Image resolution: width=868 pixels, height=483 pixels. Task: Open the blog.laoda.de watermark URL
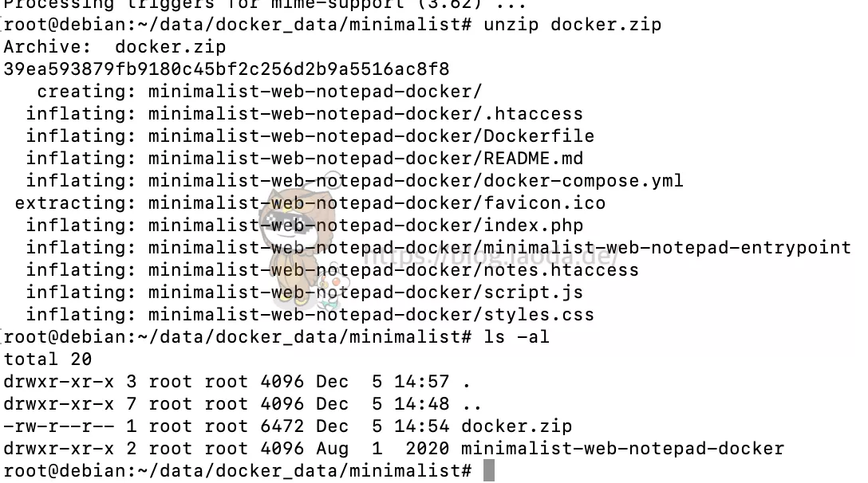point(491,256)
